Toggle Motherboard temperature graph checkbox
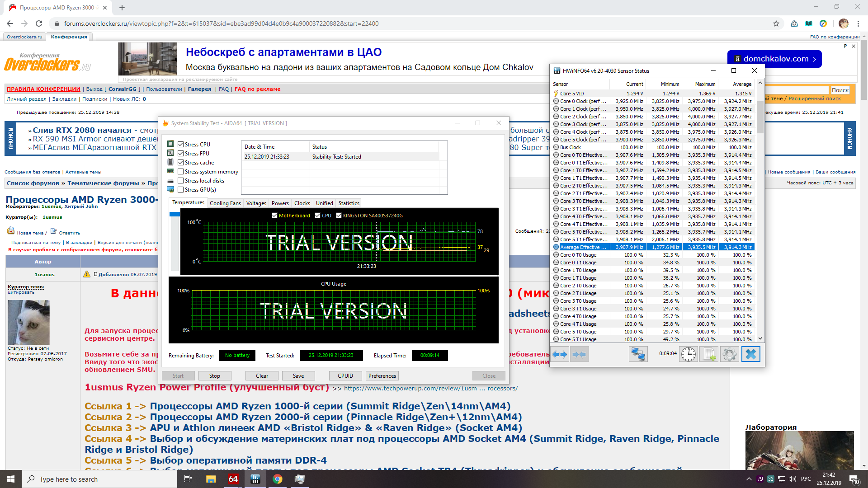The width and height of the screenshot is (868, 488). [274, 216]
